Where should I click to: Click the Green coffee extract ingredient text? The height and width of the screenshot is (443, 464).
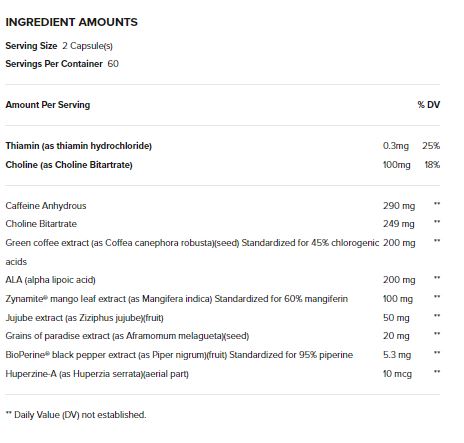(192, 252)
